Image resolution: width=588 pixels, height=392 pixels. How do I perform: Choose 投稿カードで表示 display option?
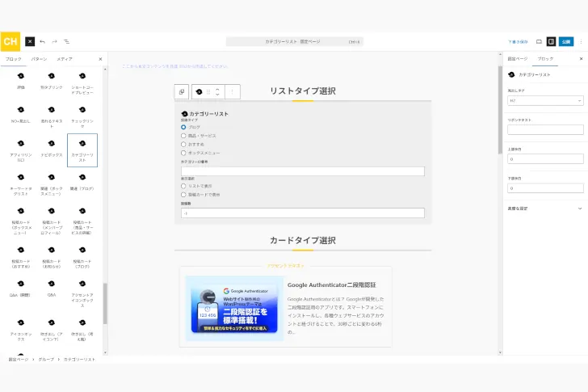(183, 195)
